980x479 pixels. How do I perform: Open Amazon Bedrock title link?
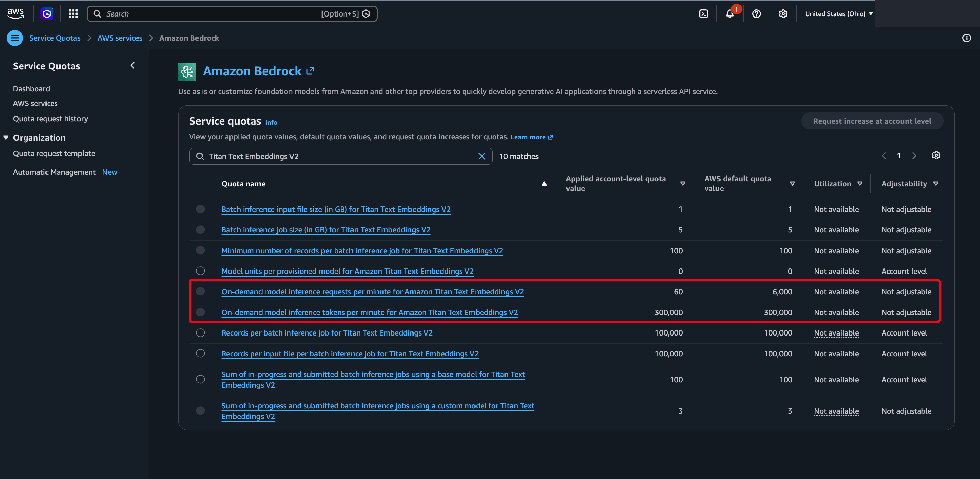pyautogui.click(x=252, y=71)
